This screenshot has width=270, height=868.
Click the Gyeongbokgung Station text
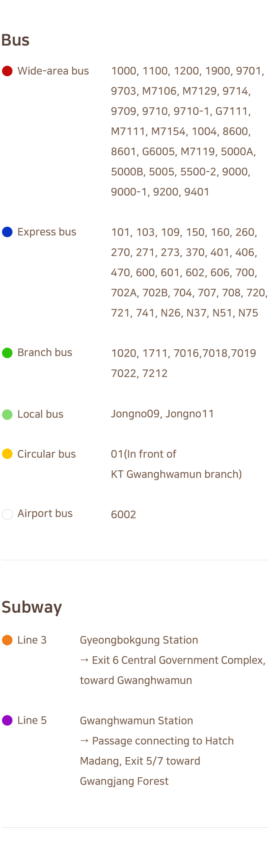[x=139, y=640]
